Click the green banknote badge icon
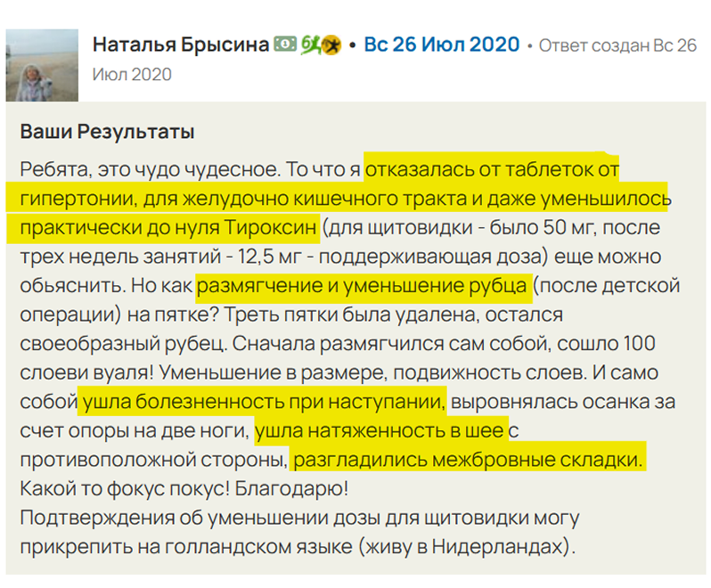This screenshot has height=588, width=711. [285, 44]
